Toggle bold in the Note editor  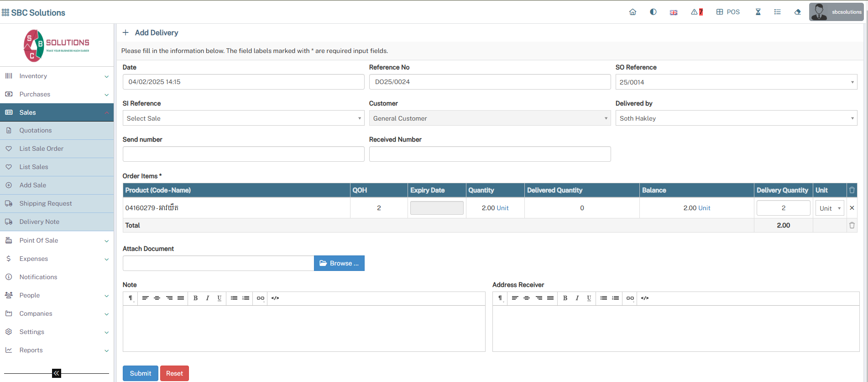point(195,298)
